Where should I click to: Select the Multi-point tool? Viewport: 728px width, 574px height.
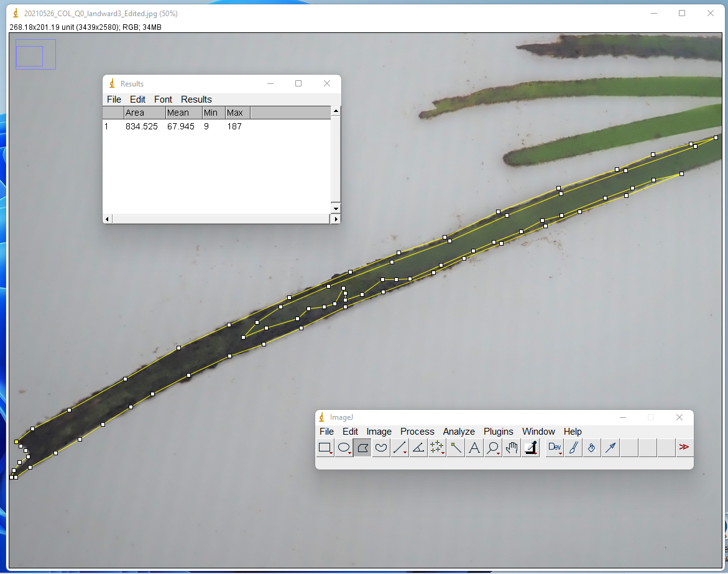coord(437,447)
